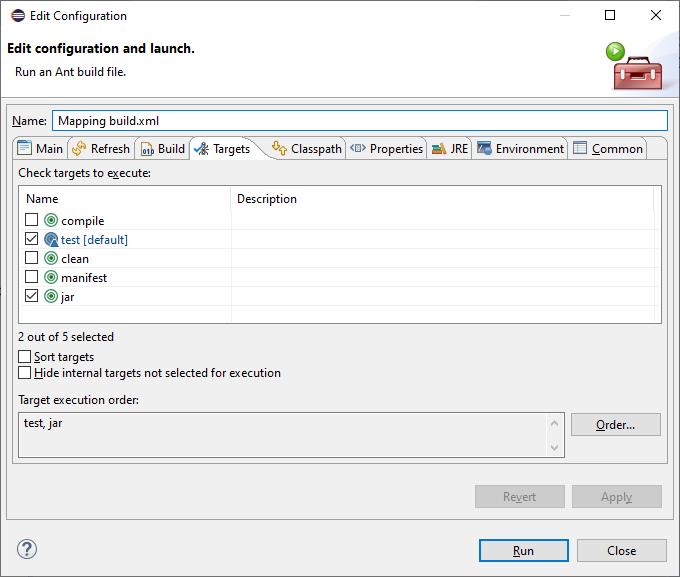
Task: Check the compile target checkbox
Action: click(31, 220)
